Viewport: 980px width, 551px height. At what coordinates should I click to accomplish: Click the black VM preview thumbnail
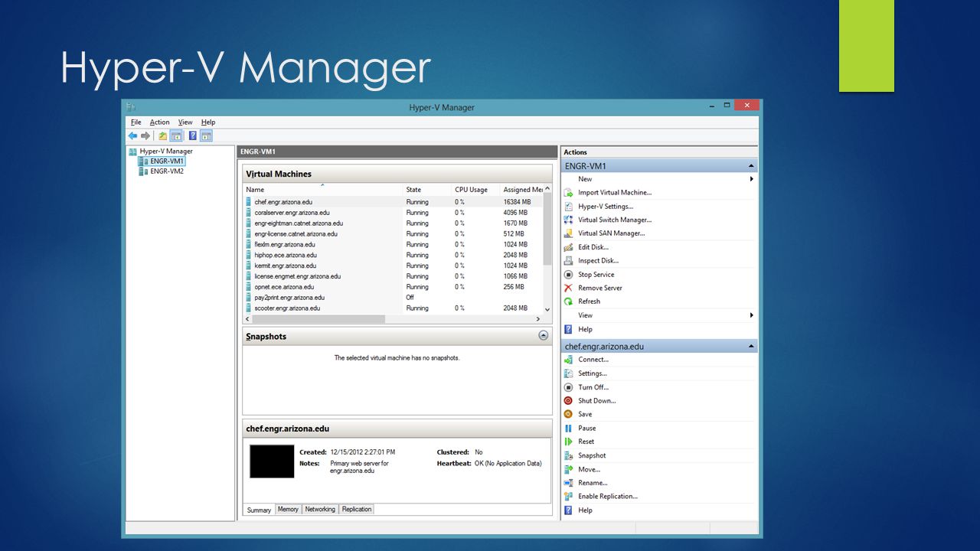pyautogui.click(x=272, y=461)
